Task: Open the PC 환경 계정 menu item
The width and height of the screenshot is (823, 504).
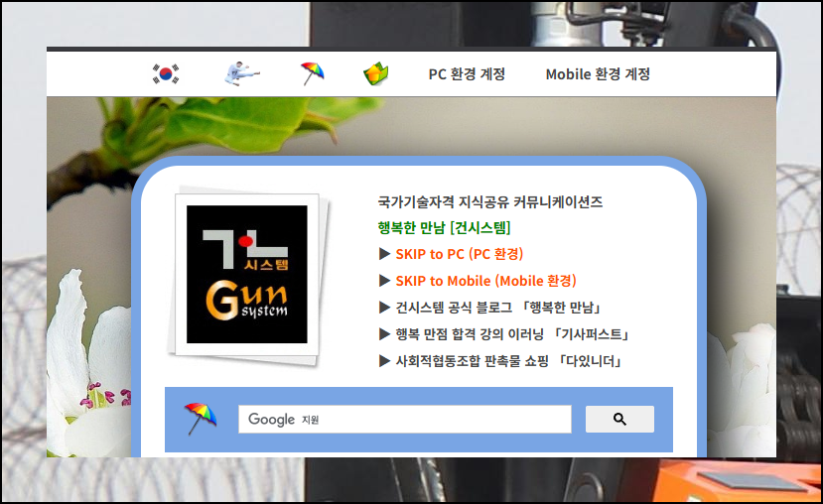Action: click(467, 74)
